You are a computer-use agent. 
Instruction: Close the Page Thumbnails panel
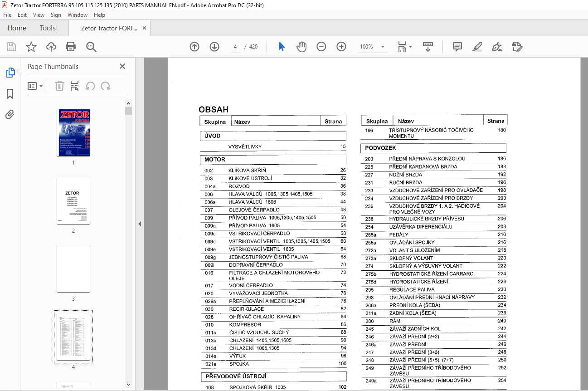pyautogui.click(x=122, y=66)
